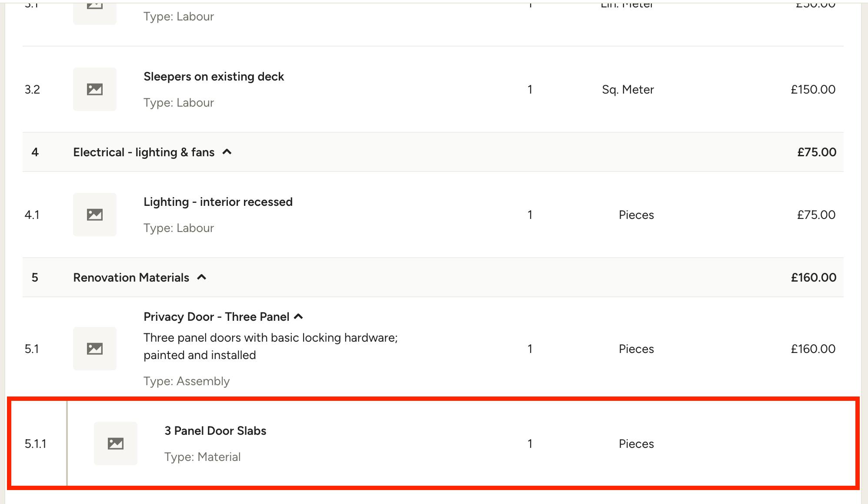Viewport: 868px width, 504px height.
Task: Click the £160.00 Renovation Materials section total
Action: (x=814, y=278)
